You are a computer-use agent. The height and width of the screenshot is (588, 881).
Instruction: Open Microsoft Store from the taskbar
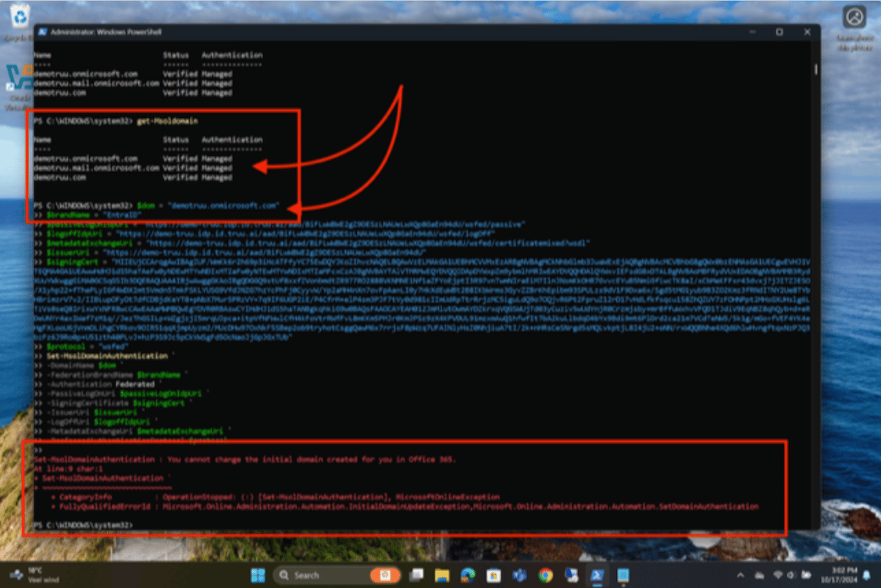(494, 575)
